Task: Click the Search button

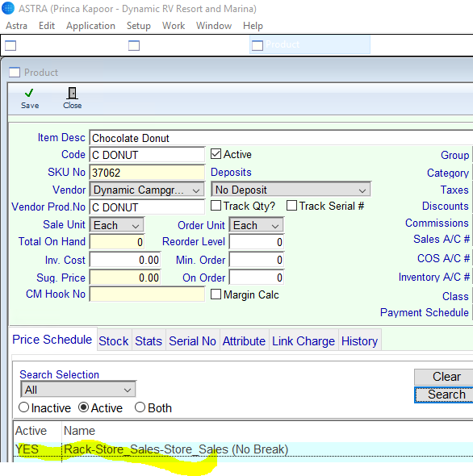Action: (446, 395)
